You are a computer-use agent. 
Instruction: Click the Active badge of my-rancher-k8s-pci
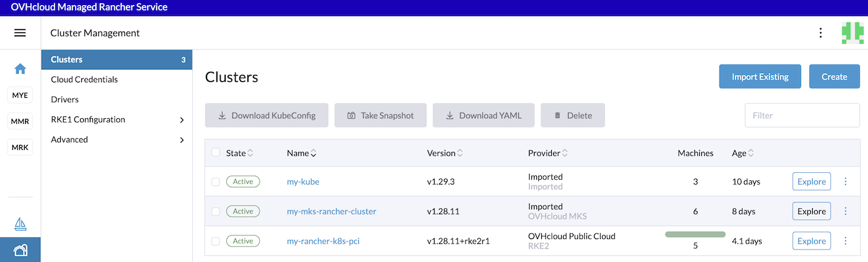coord(243,241)
